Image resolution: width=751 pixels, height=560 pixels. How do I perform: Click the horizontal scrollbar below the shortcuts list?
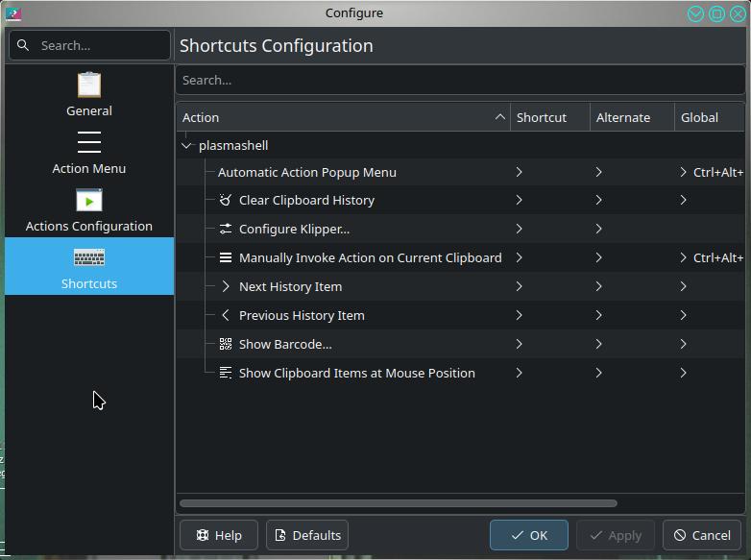point(398,503)
